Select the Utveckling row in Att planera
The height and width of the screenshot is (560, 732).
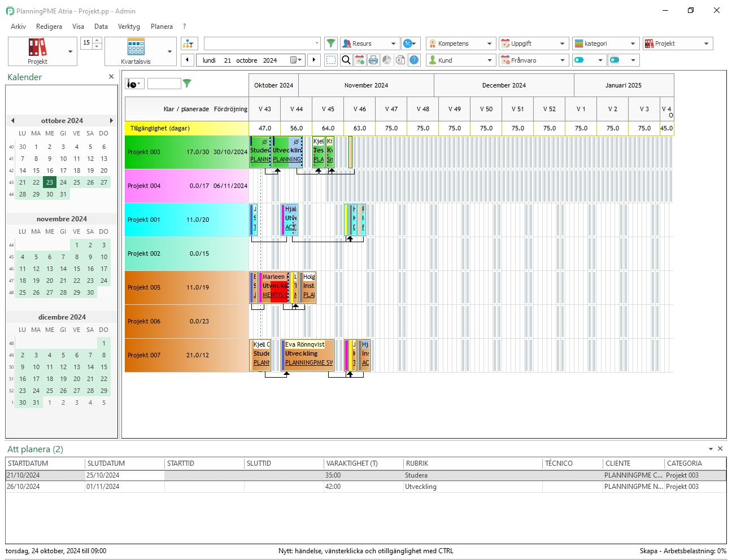point(366,487)
